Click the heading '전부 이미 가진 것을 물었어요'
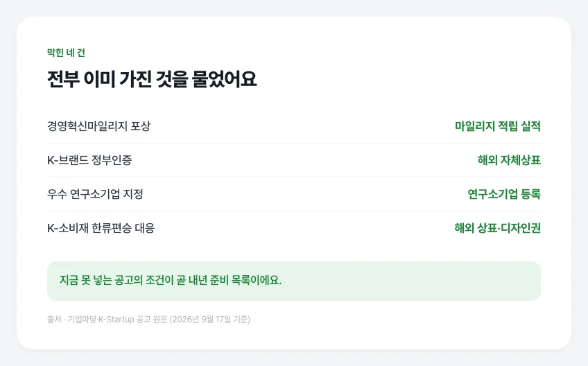 (x=152, y=79)
